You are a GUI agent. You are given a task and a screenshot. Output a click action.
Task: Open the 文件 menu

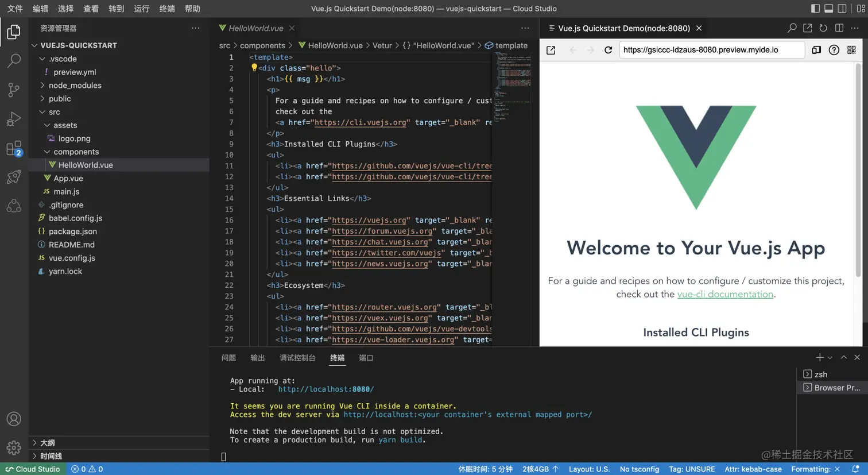click(x=15, y=9)
